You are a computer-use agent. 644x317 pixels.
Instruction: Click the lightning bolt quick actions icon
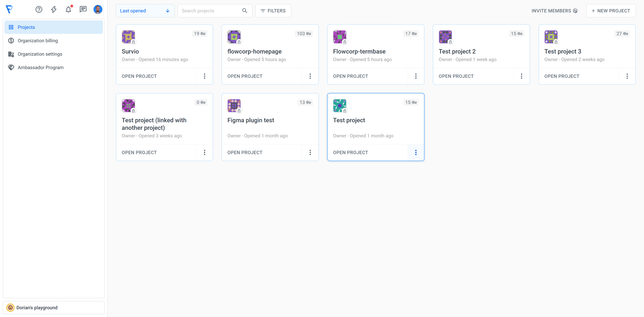[x=54, y=10]
